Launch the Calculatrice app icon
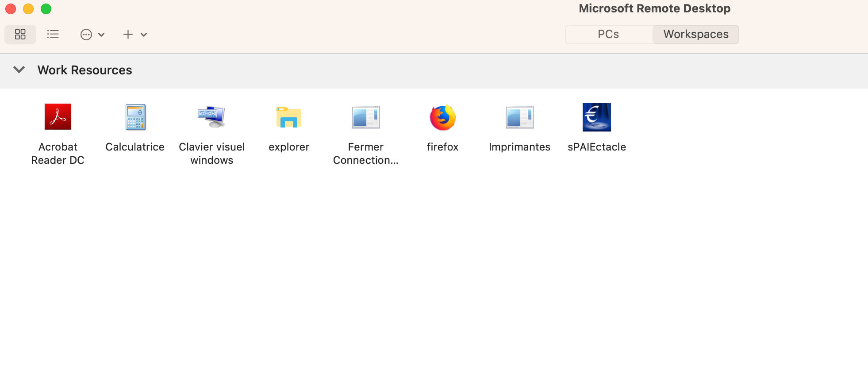 [x=135, y=117]
